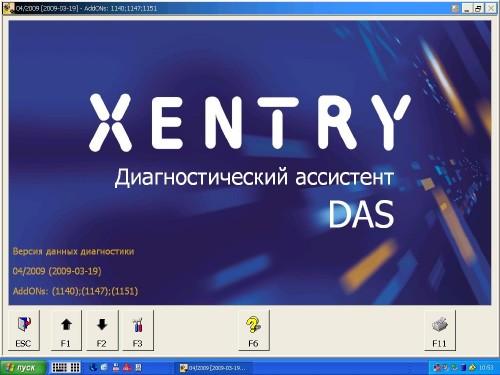
Task: Open the F6 help question mark button
Action: [x=254, y=330]
